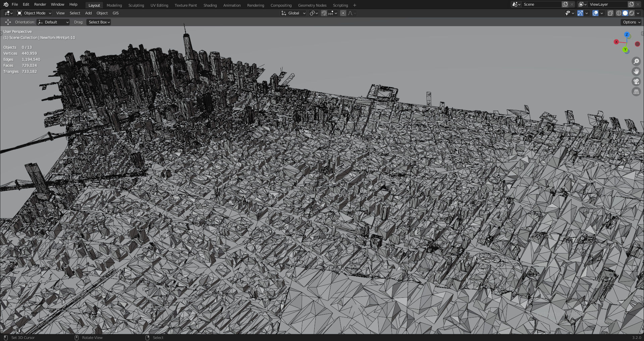Click the Set 3D Cursor mouse icon
Viewport: 644px width, 341px height.
tap(6, 338)
